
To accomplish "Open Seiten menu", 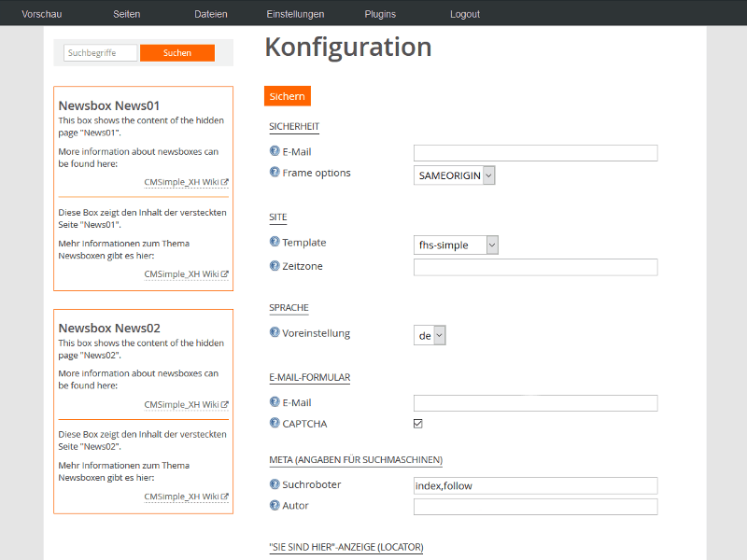I will pyautogui.click(x=127, y=14).
